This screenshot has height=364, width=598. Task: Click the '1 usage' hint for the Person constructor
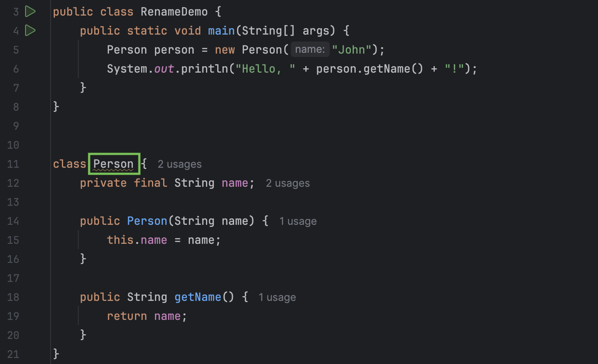[x=298, y=221]
